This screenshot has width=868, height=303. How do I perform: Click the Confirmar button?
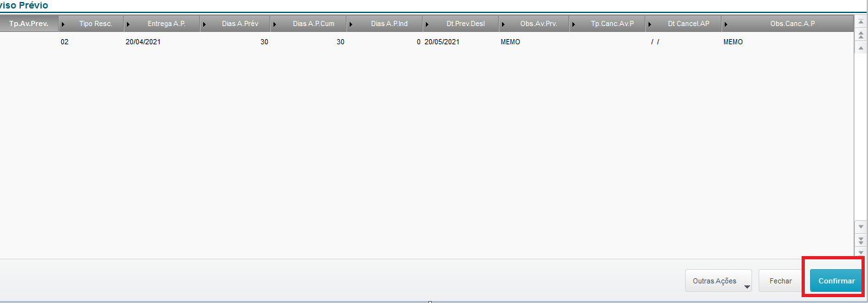[836, 281]
